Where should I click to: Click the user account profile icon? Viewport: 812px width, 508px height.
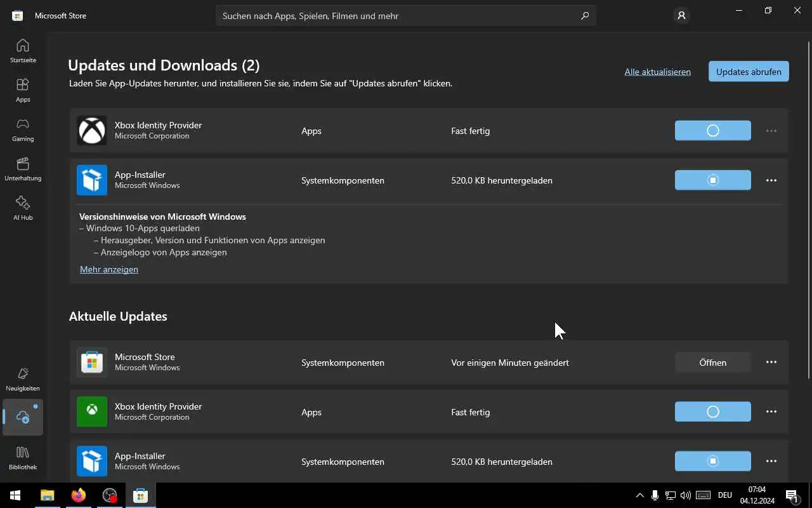(x=681, y=15)
